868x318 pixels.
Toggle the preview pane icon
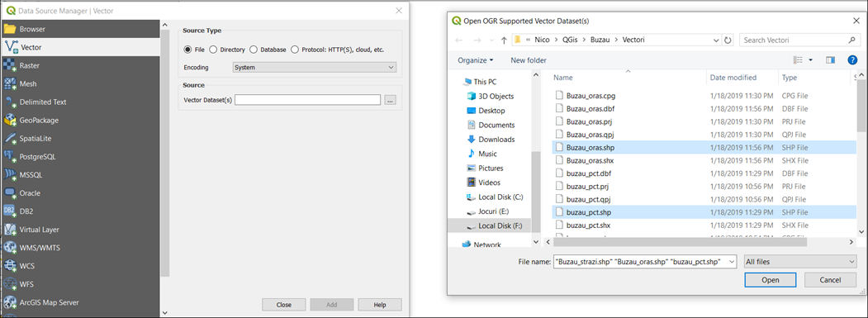click(x=830, y=59)
